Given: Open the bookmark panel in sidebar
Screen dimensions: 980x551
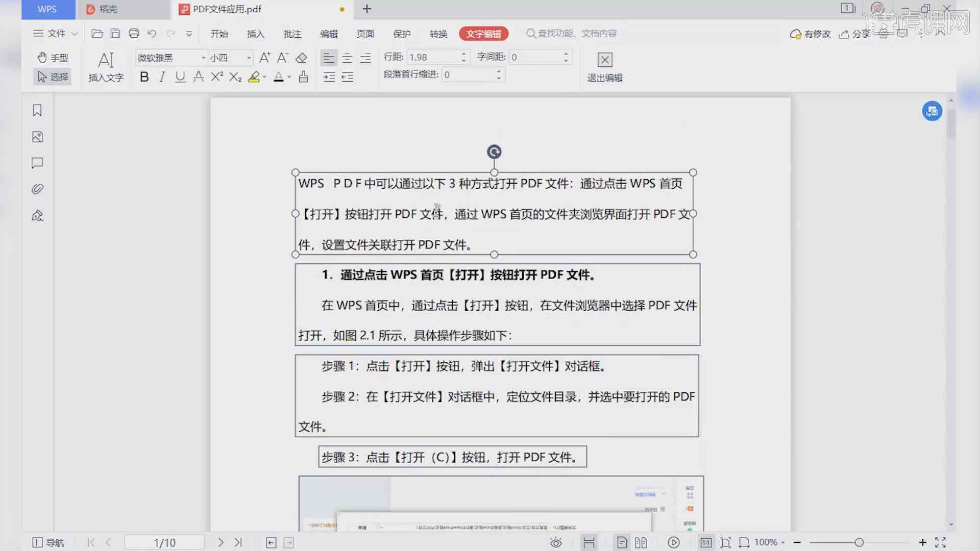Looking at the screenshot, I should pos(37,110).
